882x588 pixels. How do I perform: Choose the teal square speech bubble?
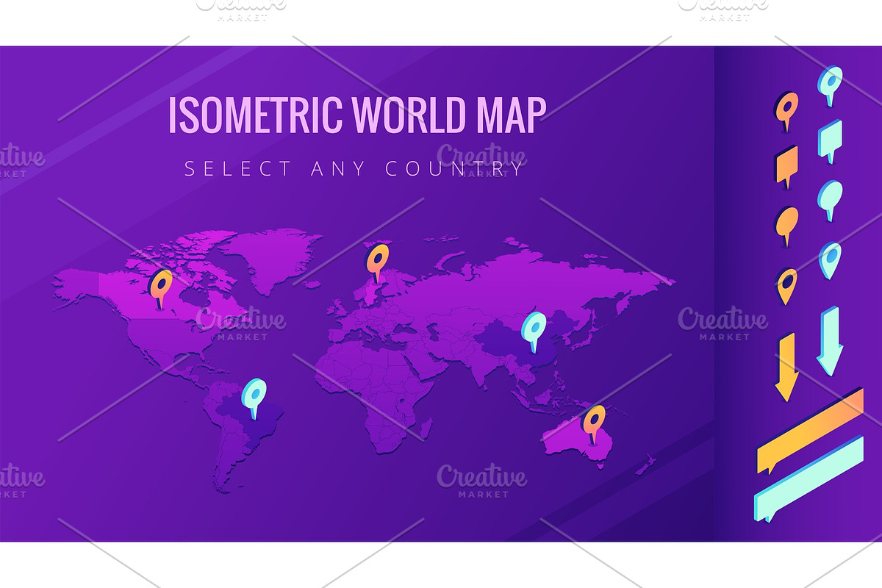click(x=831, y=141)
